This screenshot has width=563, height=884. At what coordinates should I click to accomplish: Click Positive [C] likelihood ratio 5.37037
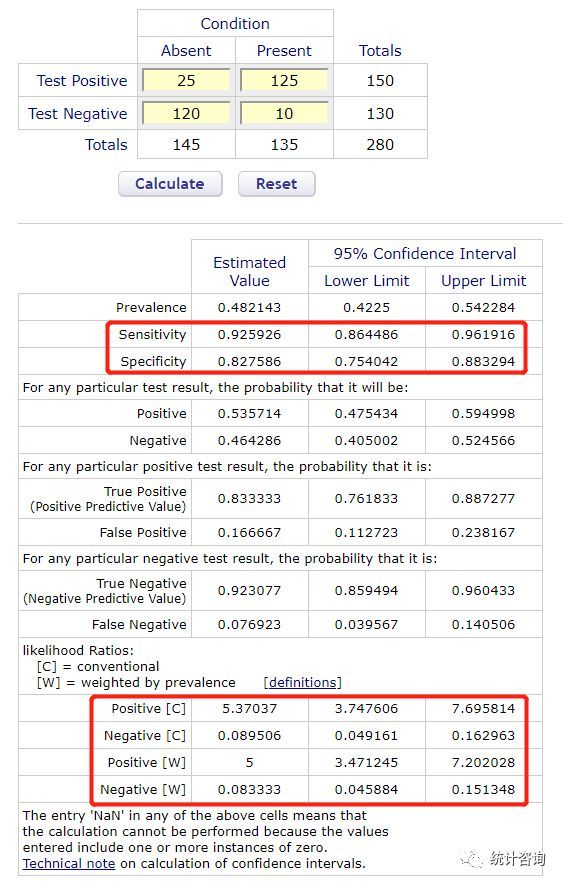pos(249,709)
